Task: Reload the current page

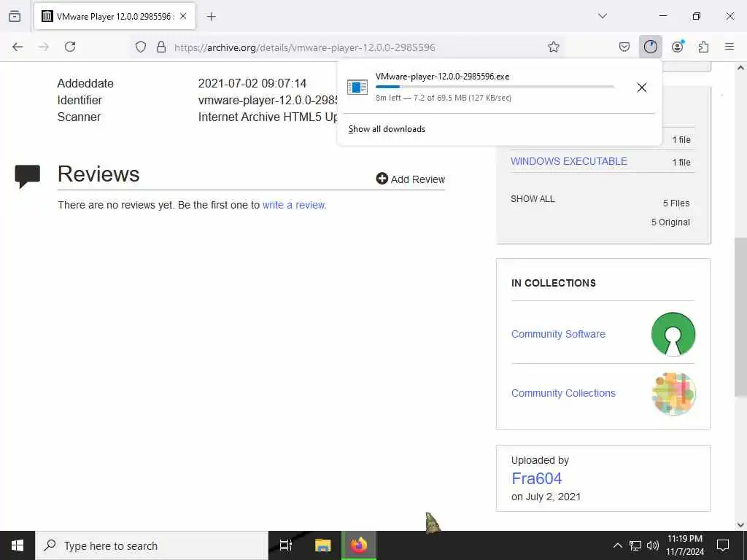Action: tap(70, 47)
